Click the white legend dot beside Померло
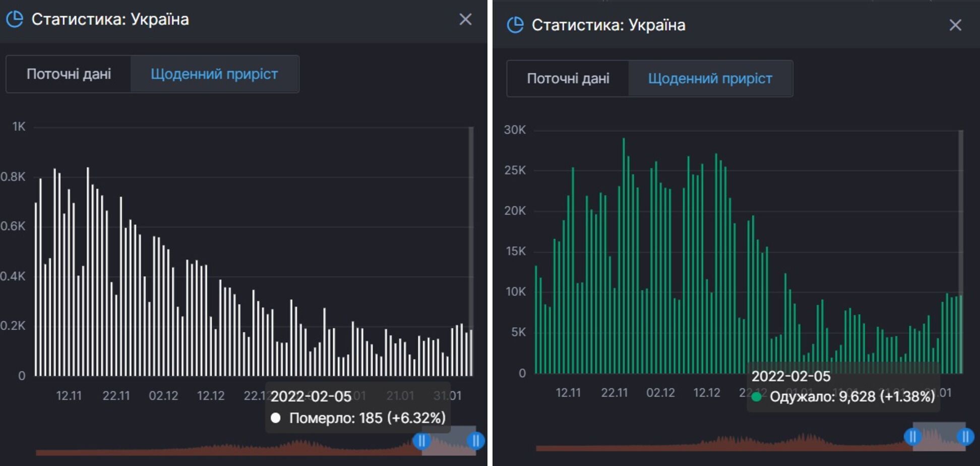Image resolution: width=980 pixels, height=466 pixels. [x=275, y=418]
